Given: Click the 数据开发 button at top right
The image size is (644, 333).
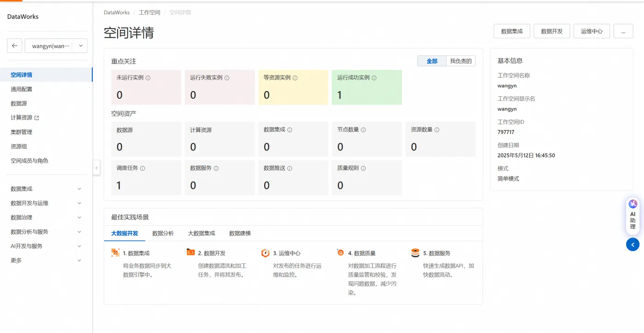Looking at the screenshot, I should pyautogui.click(x=552, y=31).
